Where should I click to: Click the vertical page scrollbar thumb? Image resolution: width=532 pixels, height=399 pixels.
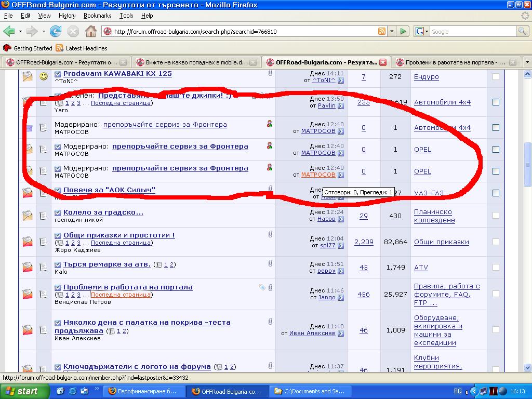[x=527, y=165]
